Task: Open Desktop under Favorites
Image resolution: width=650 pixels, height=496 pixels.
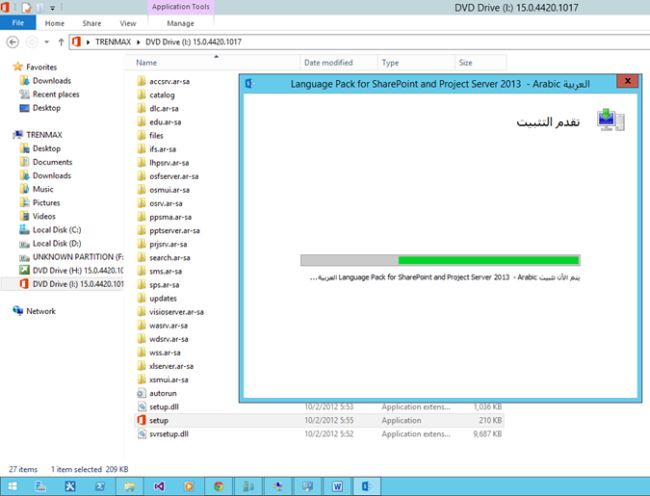Action: click(x=46, y=108)
